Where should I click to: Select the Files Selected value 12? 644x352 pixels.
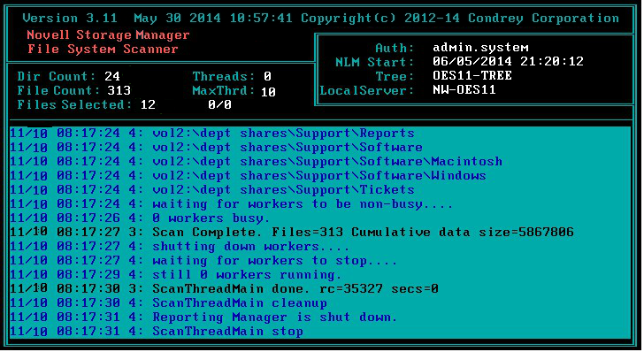(148, 104)
